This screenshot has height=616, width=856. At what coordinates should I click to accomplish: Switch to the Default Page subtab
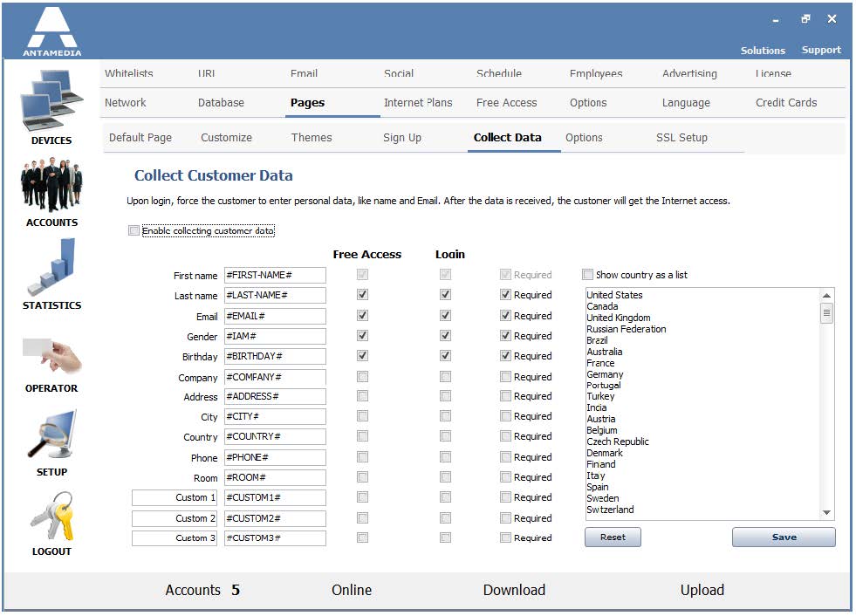point(140,138)
